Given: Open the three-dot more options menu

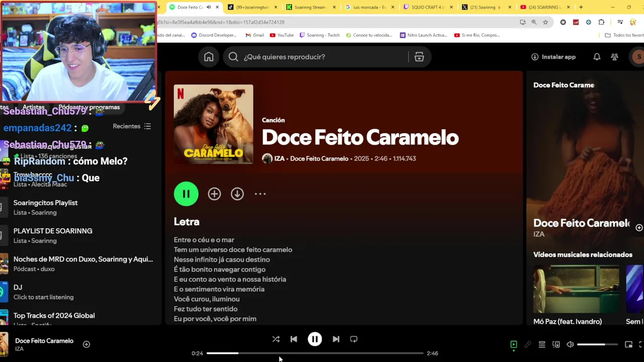Looking at the screenshot, I should 260,194.
